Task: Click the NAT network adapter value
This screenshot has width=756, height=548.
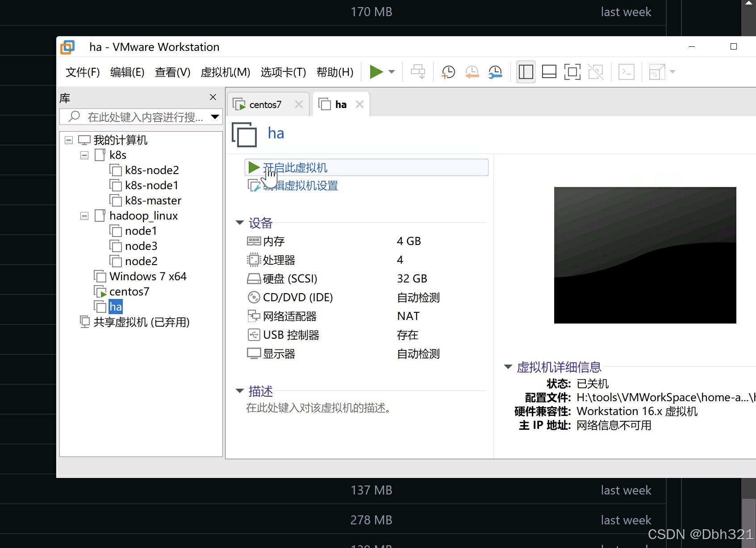Action: click(x=409, y=316)
